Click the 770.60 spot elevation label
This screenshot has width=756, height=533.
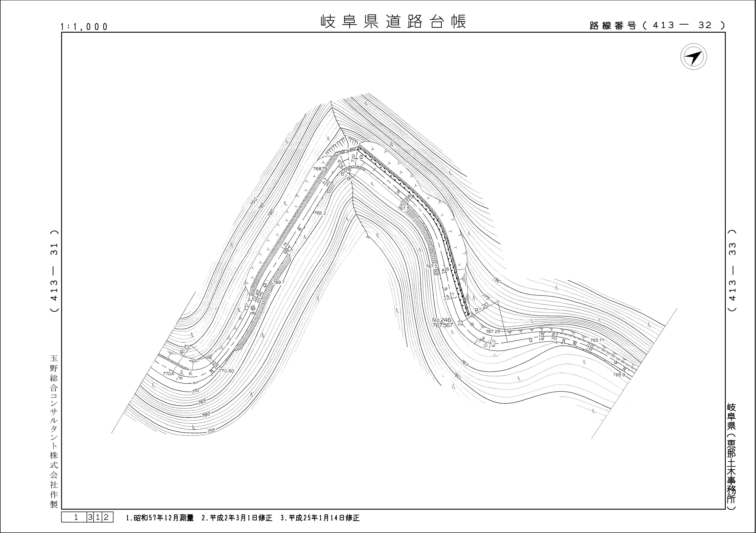tap(226, 371)
